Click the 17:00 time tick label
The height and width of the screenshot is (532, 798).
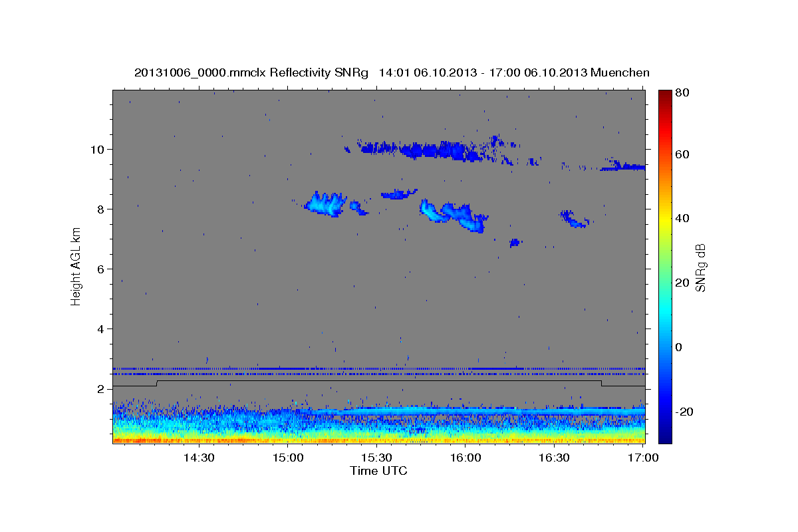coord(642,458)
